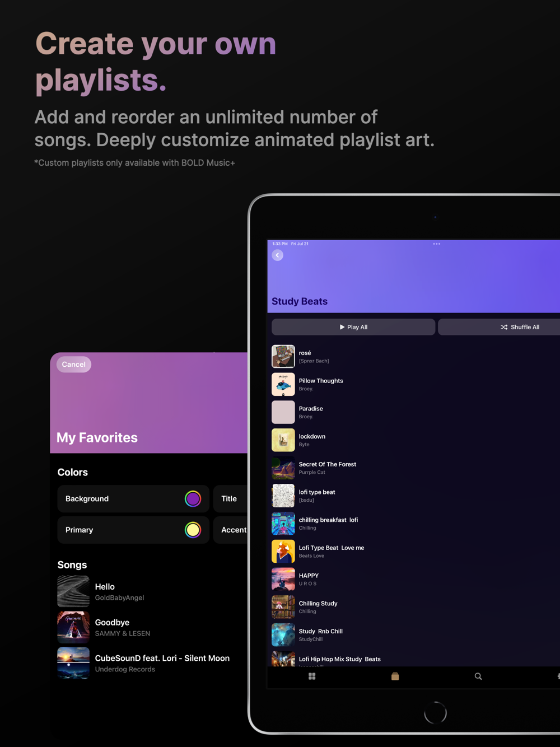Select the song title "Lofi Type Beat Love me"

[x=332, y=548]
